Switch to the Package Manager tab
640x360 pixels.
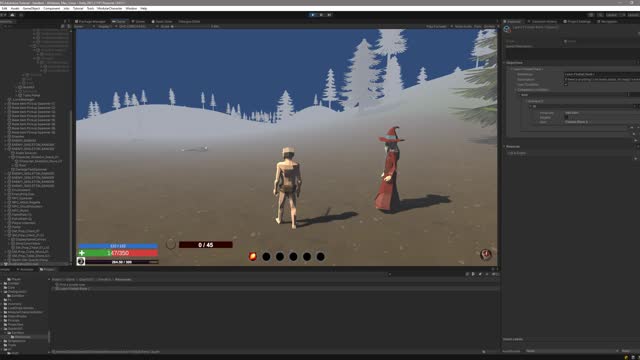click(x=91, y=21)
